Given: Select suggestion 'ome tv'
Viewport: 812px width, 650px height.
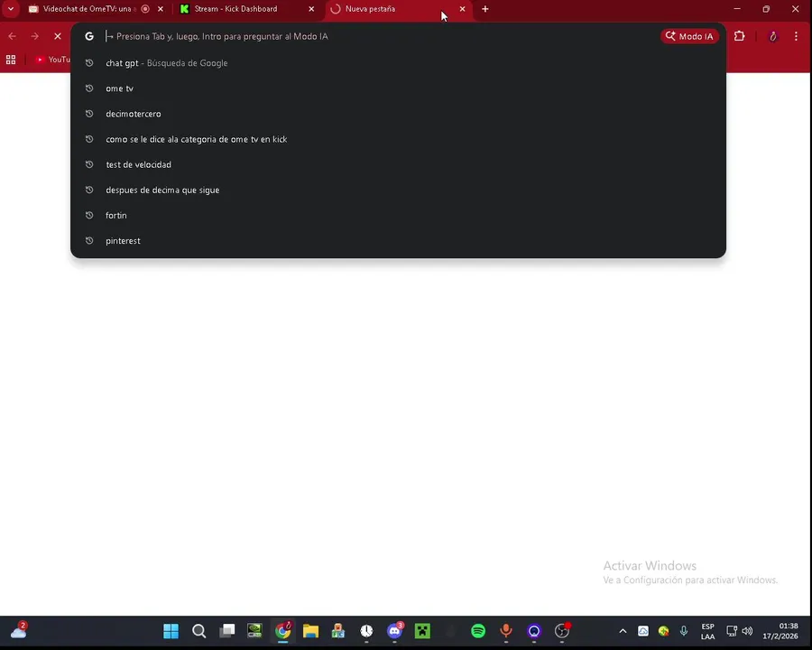Looking at the screenshot, I should 398,88.
